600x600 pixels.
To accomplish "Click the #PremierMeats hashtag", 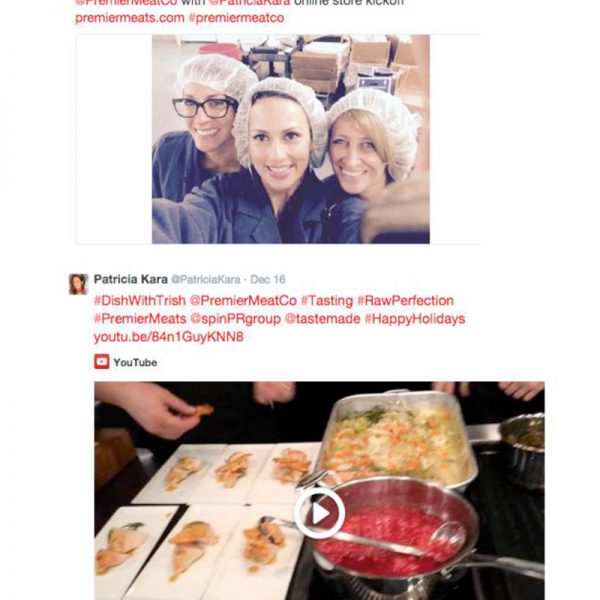I will pos(140,319).
